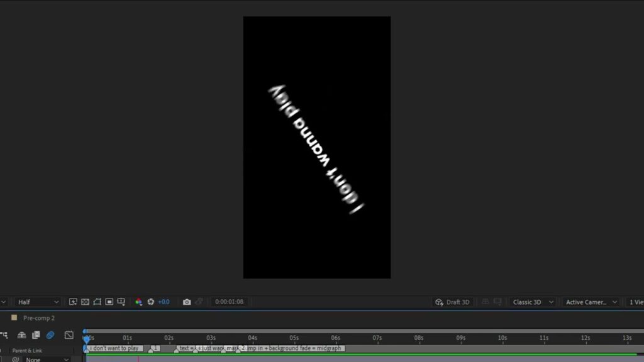644x362 pixels.
Task: Open the grid and guide options icon
Action: click(121, 302)
